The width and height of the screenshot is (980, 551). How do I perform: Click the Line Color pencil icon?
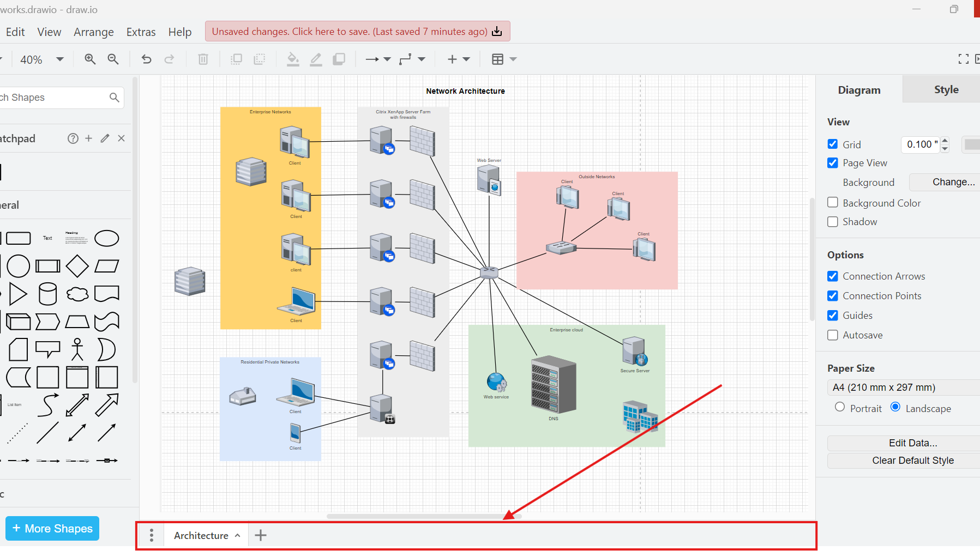[316, 59]
